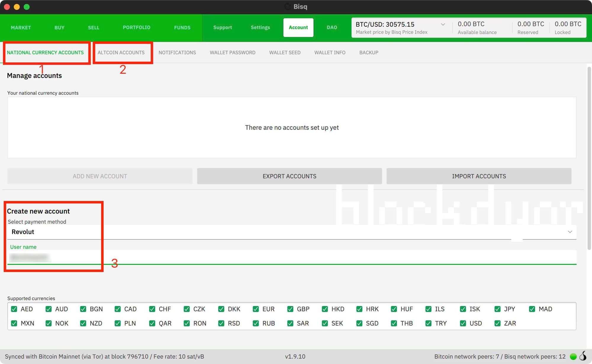Click the PORTFOLIO navigation icon
The width and height of the screenshot is (592, 364).
[136, 28]
